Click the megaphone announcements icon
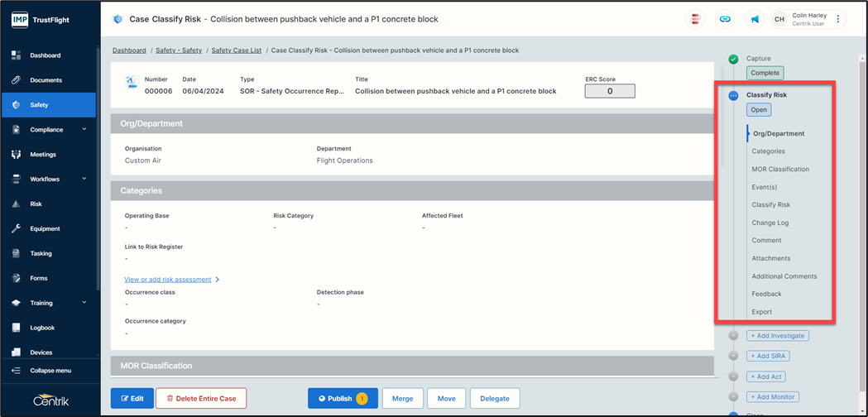This screenshot has height=417, width=868. click(x=755, y=19)
